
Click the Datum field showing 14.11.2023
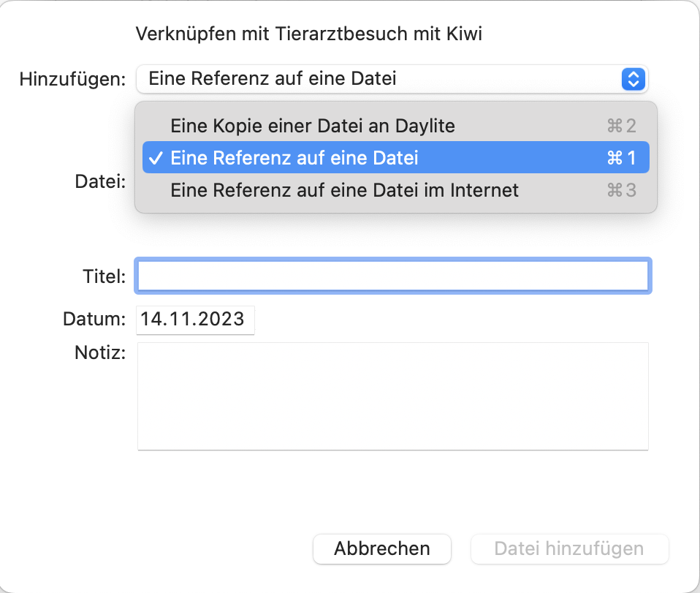(194, 320)
